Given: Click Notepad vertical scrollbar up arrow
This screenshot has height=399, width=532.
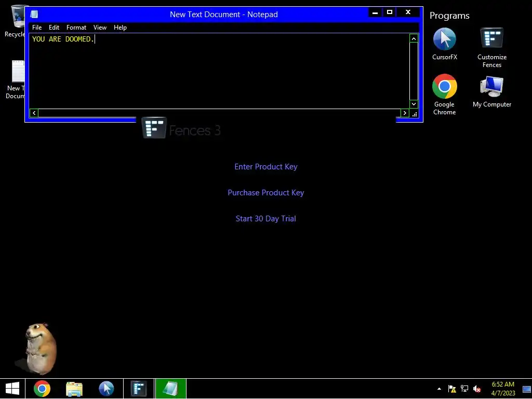Looking at the screenshot, I should [414, 38].
